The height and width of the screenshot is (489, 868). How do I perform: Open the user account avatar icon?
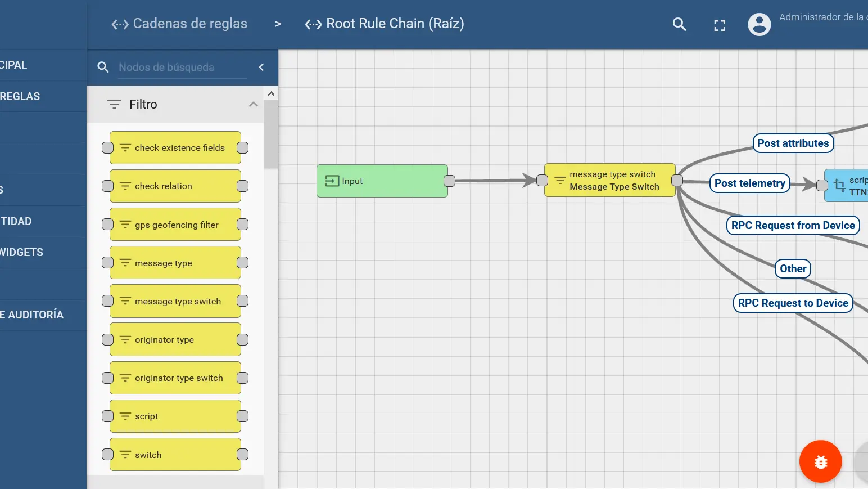click(x=759, y=24)
